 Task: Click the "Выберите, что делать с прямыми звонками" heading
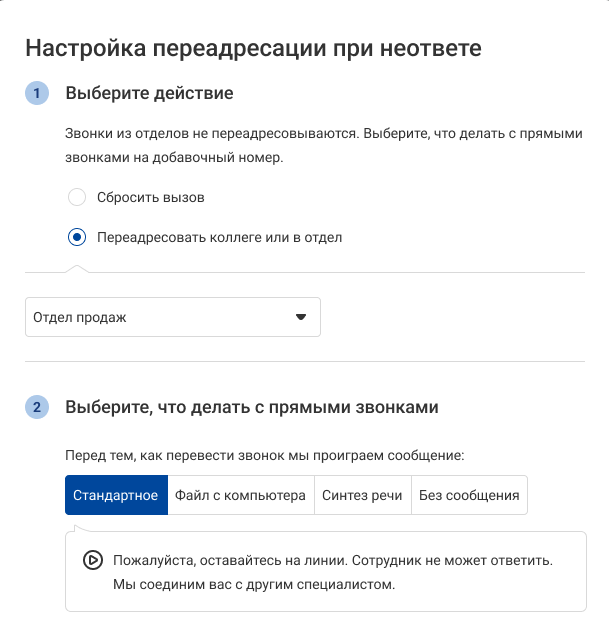(251, 408)
